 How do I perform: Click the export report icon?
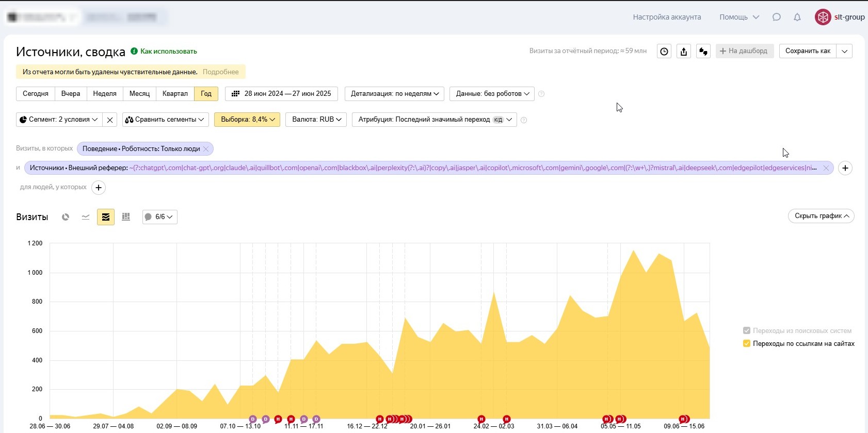[x=684, y=51]
